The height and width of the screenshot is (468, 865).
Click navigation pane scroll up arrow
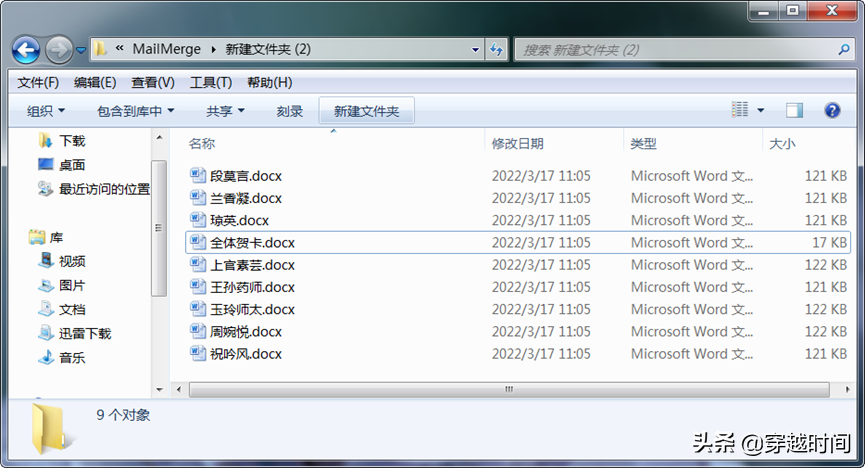pos(159,137)
